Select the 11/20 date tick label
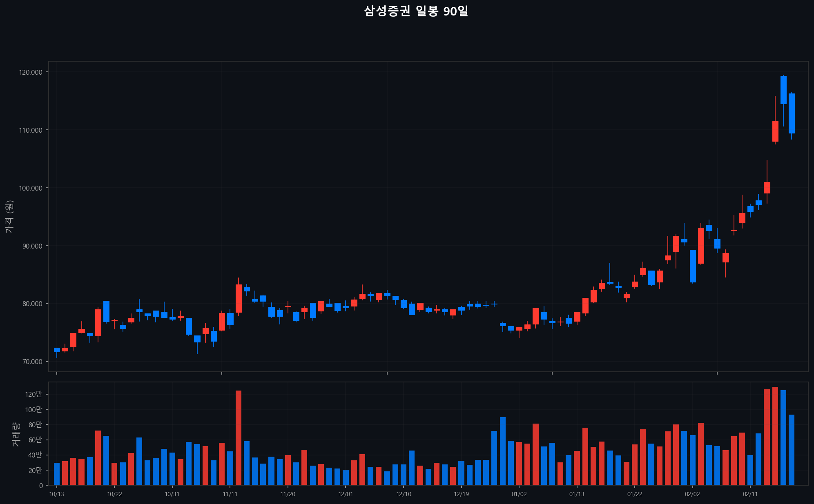814x504 pixels. click(288, 494)
